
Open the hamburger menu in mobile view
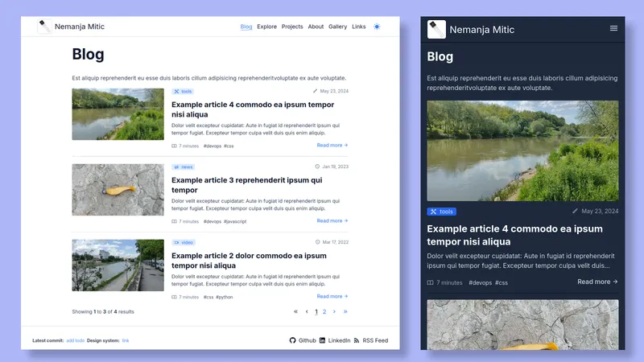tap(613, 28)
